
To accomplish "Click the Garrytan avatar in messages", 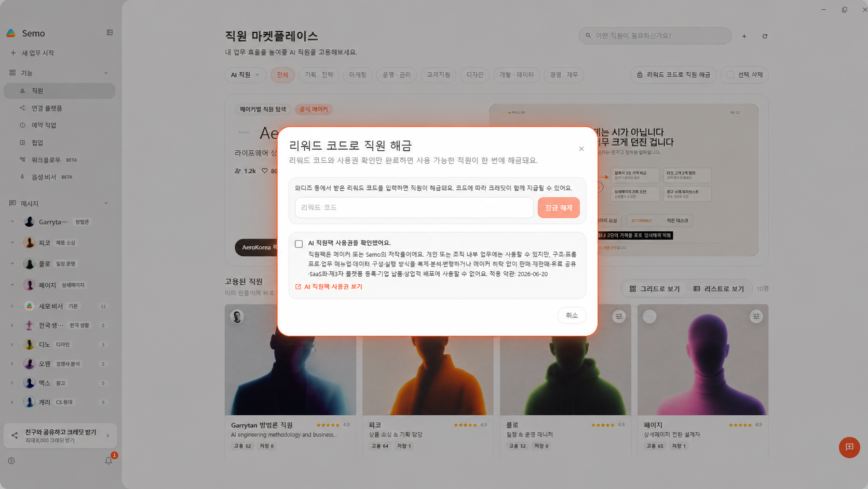I will 29,222.
